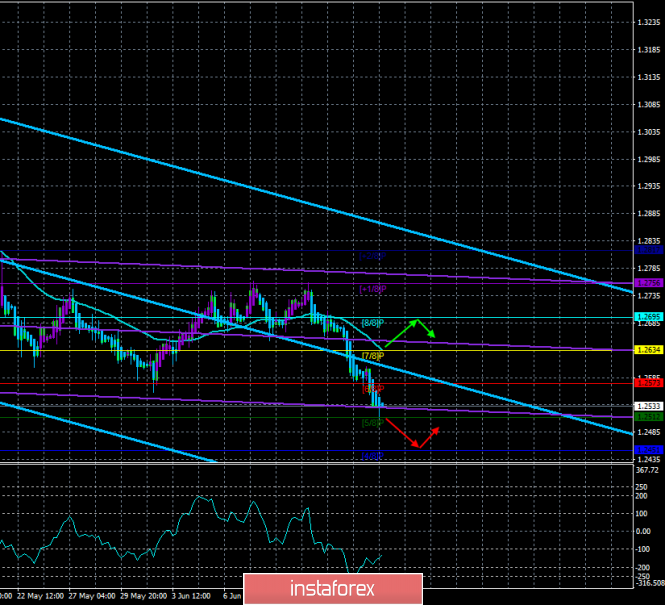Image resolution: width=665 pixels, height=605 pixels.
Task: Click the 1.2735 price axis label
Action: 649,296
